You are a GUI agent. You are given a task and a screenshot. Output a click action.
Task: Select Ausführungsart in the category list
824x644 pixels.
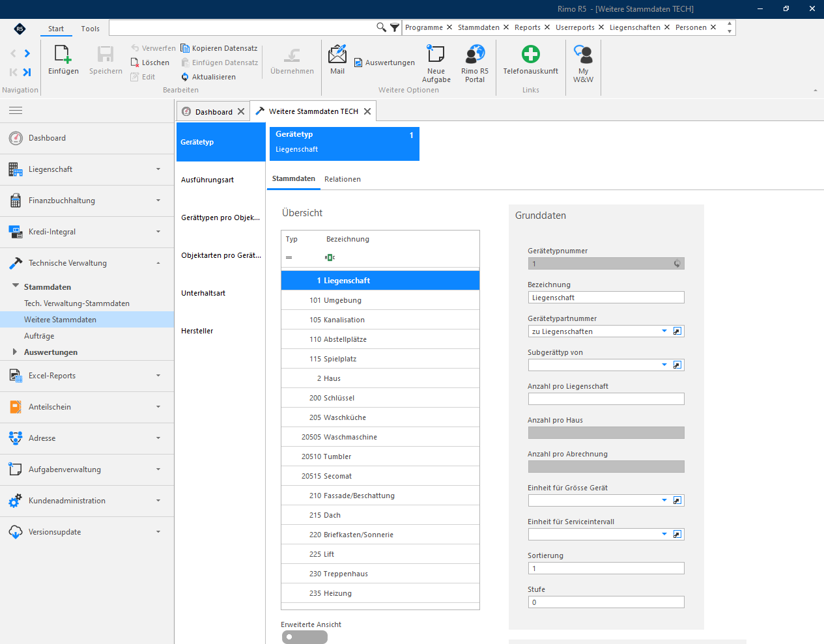[221, 180]
